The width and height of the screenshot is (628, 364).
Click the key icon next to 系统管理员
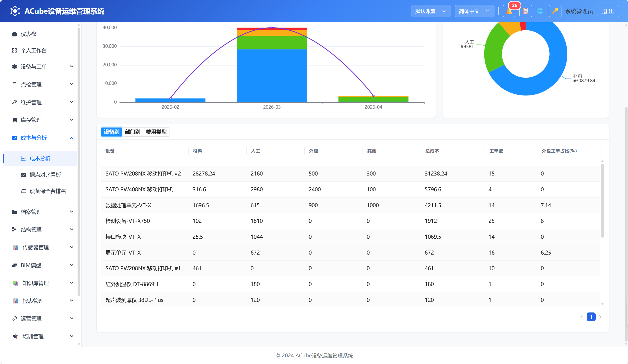555,11
